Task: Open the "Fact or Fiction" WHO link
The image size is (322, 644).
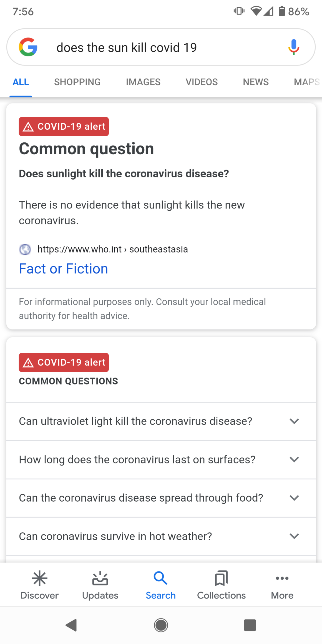Action: pos(64,269)
